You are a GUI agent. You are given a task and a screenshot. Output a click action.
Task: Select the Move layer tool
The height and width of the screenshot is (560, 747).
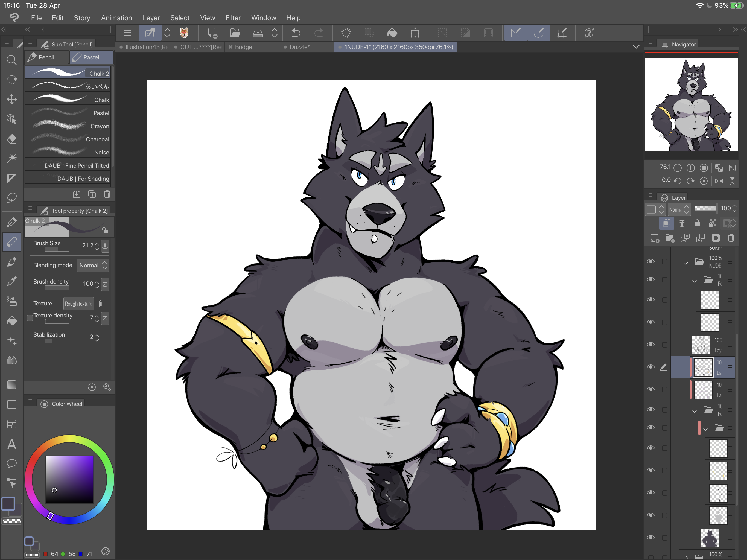click(x=11, y=99)
